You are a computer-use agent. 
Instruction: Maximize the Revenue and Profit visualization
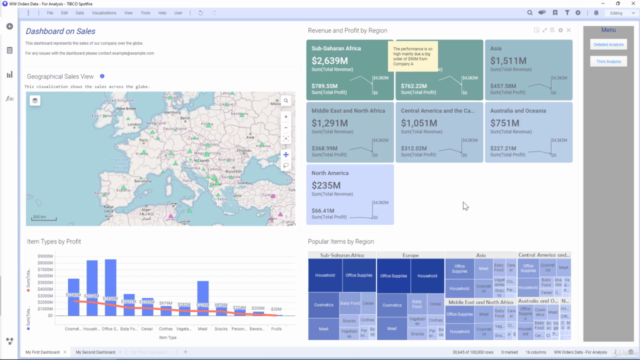pos(544,30)
